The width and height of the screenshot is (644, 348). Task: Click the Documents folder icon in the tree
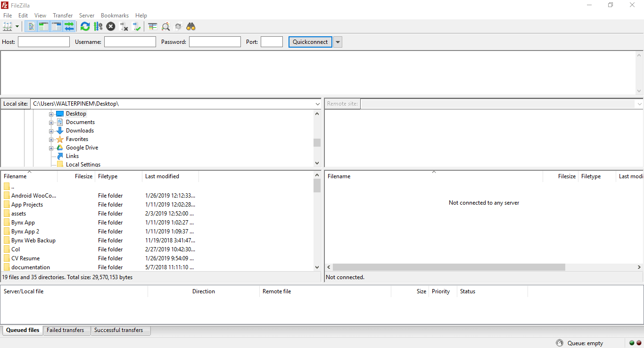[x=60, y=122]
